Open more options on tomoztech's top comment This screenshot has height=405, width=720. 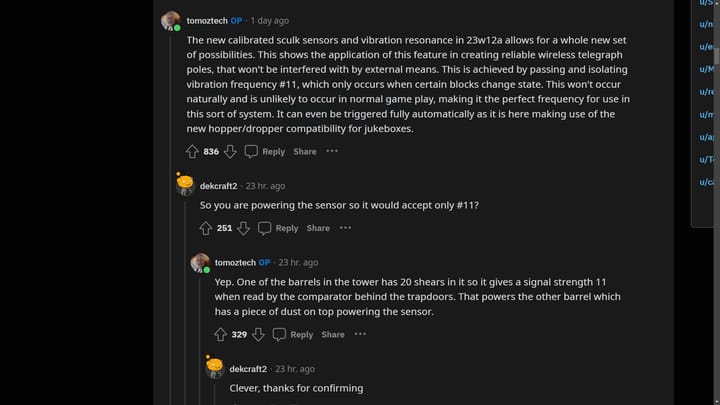[332, 152]
